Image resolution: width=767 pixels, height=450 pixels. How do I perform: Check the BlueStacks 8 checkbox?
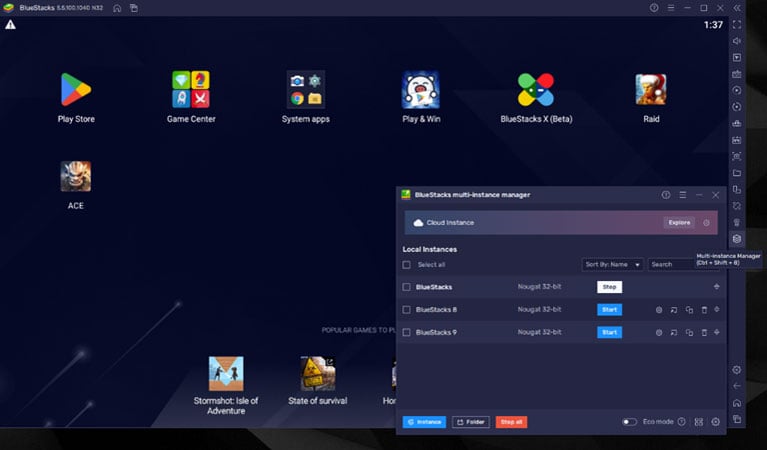[x=406, y=310]
